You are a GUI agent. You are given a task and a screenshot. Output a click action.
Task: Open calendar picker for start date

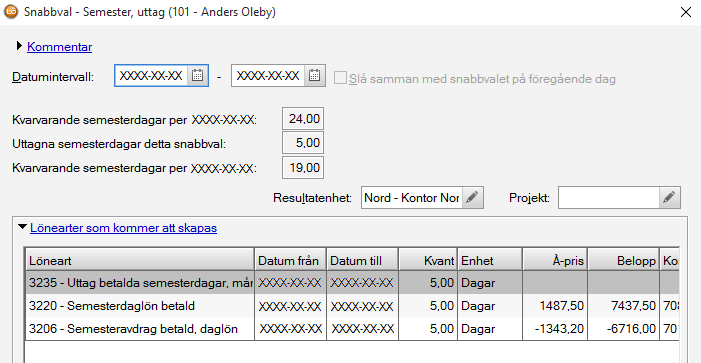tap(197, 76)
